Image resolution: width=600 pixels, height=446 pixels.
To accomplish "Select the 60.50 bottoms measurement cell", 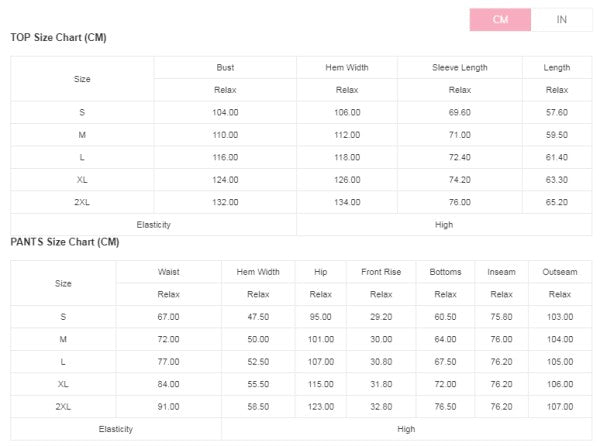I will point(445,317).
